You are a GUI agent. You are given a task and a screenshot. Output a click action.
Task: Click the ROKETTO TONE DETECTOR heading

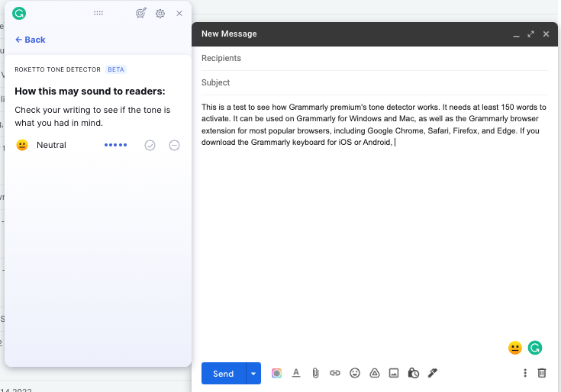[57, 69]
